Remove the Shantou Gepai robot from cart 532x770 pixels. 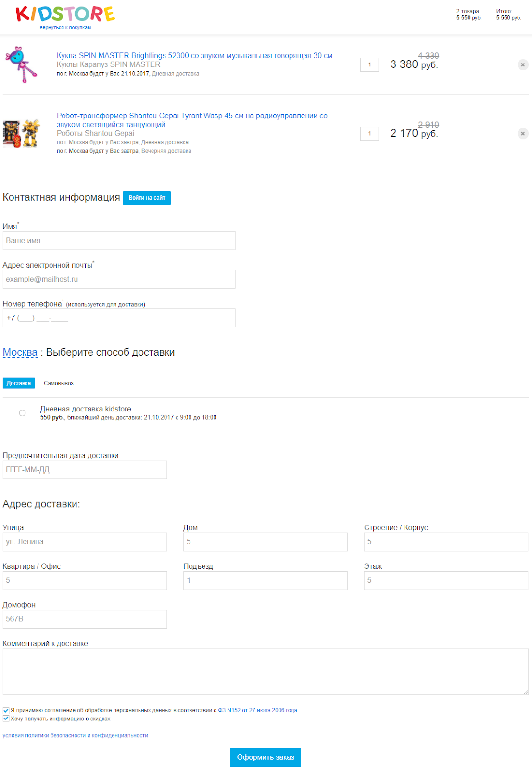pyautogui.click(x=523, y=133)
